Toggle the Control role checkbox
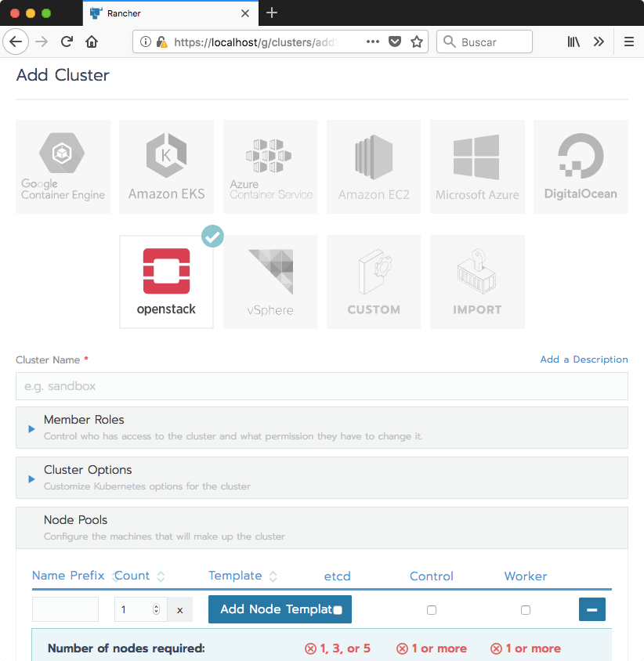Viewport: 644px width, 661px height. click(x=432, y=609)
